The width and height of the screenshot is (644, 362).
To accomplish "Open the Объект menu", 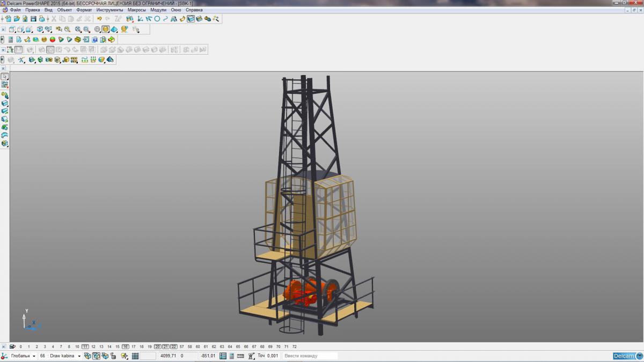I will coord(64,10).
